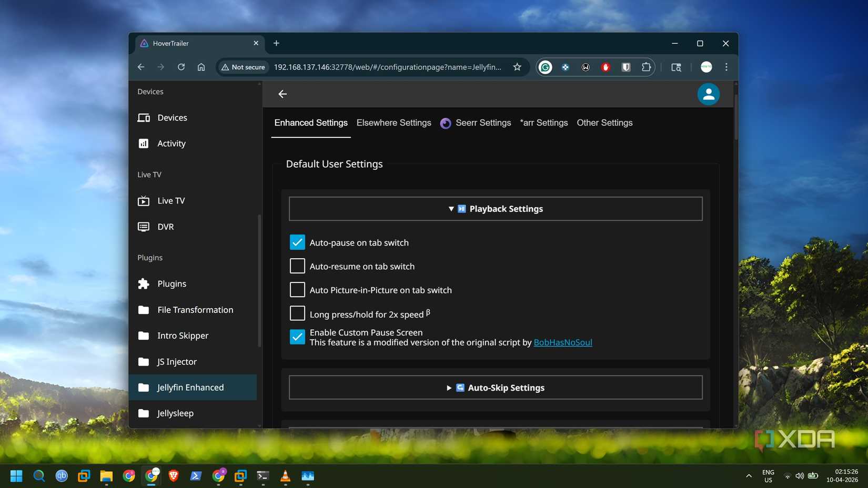Open Live TV in the sidebar
Screen dimensions: 868x488
tap(193, 201)
